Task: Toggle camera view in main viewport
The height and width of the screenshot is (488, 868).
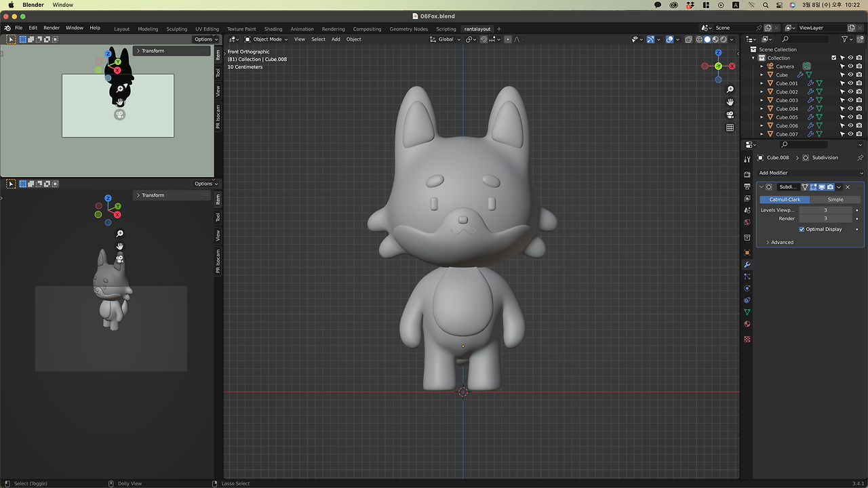Action: coord(730,115)
